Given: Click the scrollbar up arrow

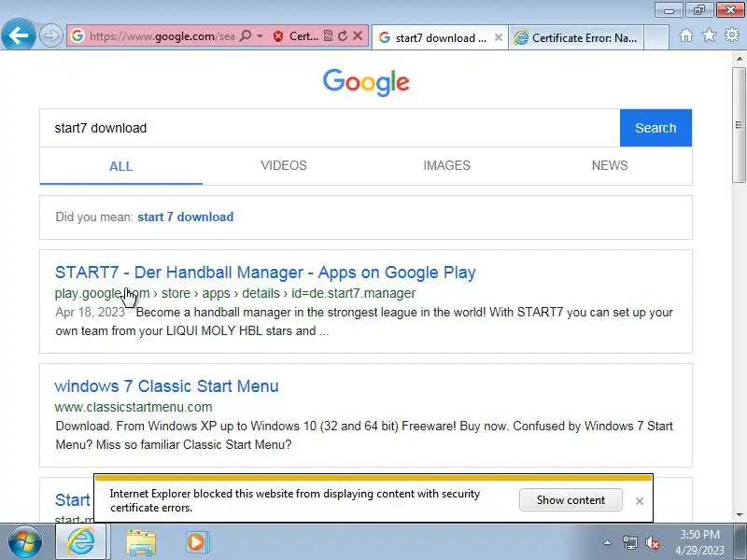Looking at the screenshot, I should [740, 59].
